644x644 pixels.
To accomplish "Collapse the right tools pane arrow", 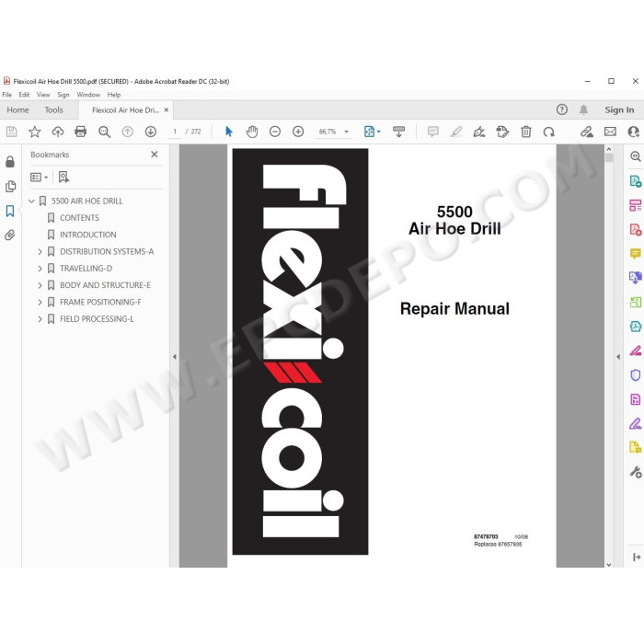I will click(618, 357).
